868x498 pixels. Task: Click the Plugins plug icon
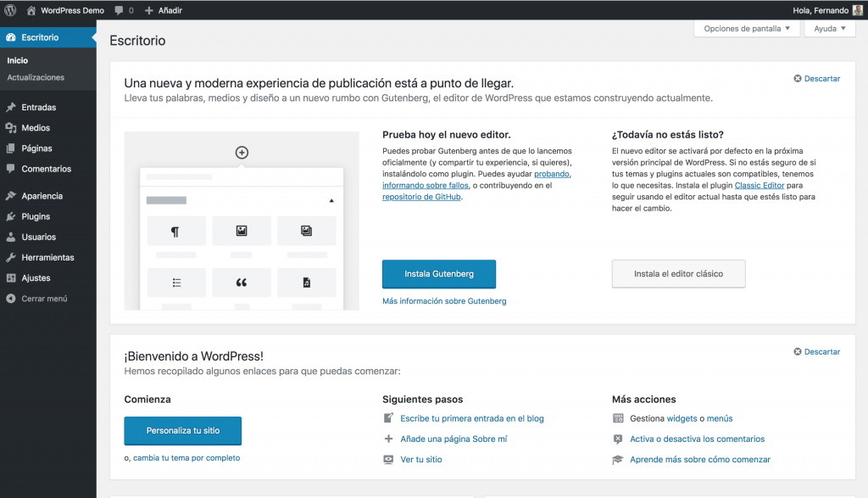pyautogui.click(x=10, y=216)
